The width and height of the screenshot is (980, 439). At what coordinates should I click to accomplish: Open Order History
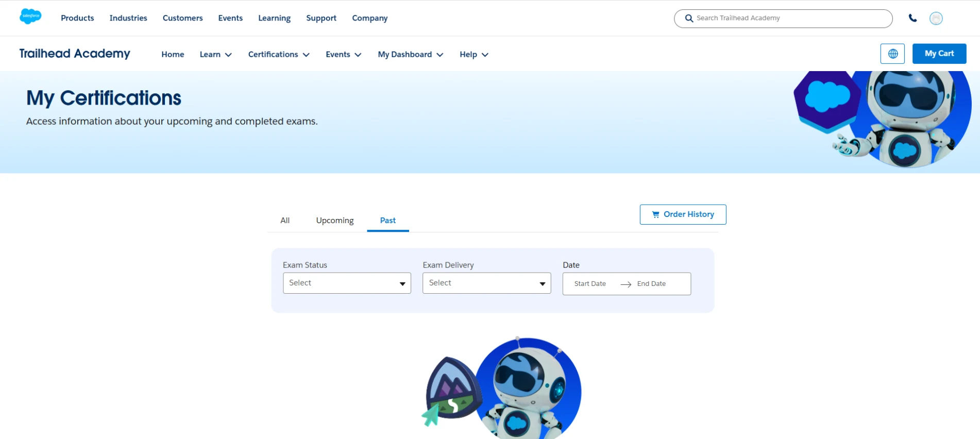pos(683,214)
